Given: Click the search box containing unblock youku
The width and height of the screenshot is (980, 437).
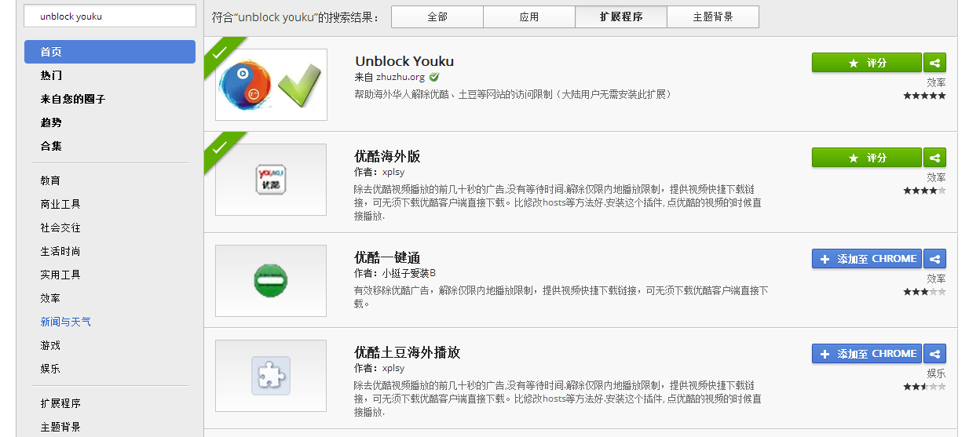Looking at the screenshot, I should point(110,16).
